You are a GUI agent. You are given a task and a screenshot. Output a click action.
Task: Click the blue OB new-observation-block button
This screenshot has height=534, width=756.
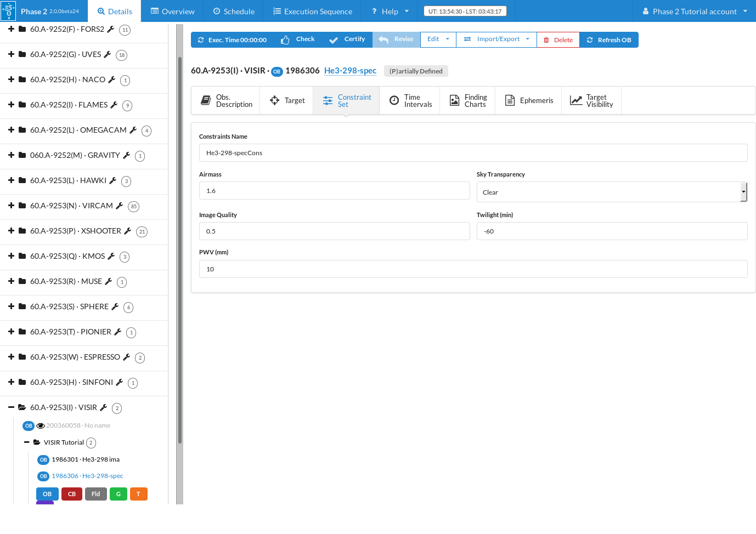click(47, 494)
